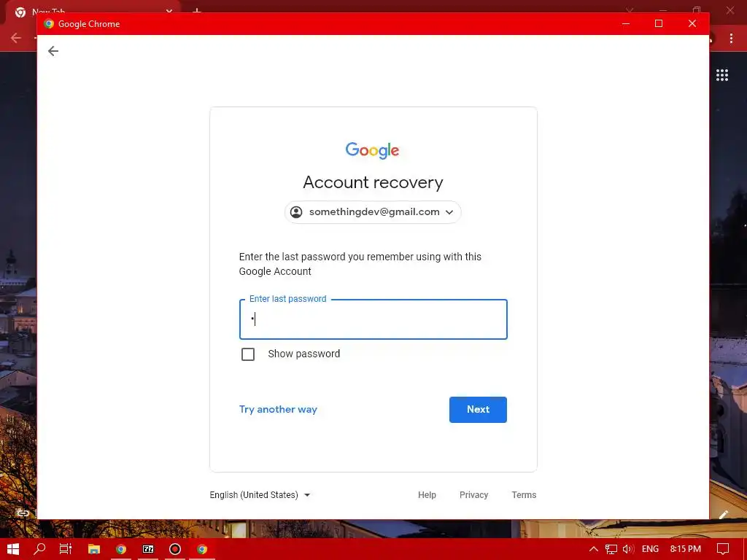Open the Help link

[427, 495]
